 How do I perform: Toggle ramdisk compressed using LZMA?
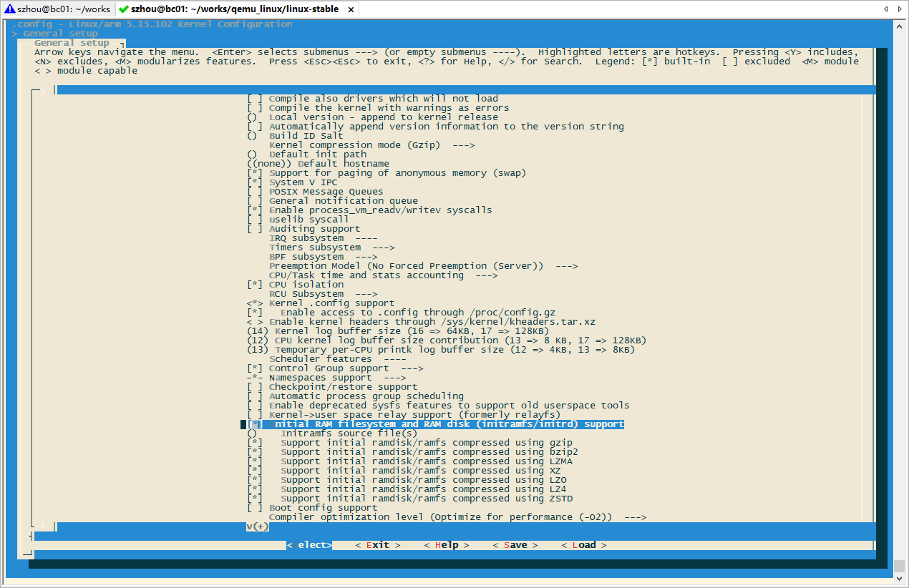click(x=409, y=461)
